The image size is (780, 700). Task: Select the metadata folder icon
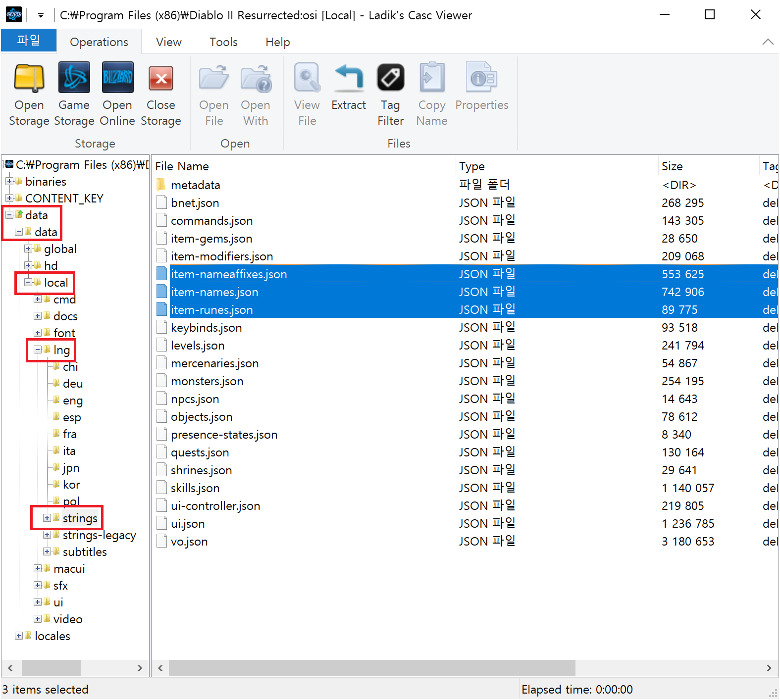(x=161, y=185)
